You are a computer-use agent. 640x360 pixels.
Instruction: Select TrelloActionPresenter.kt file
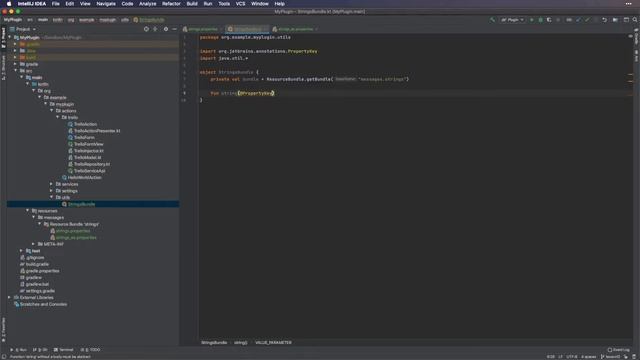coord(97,131)
